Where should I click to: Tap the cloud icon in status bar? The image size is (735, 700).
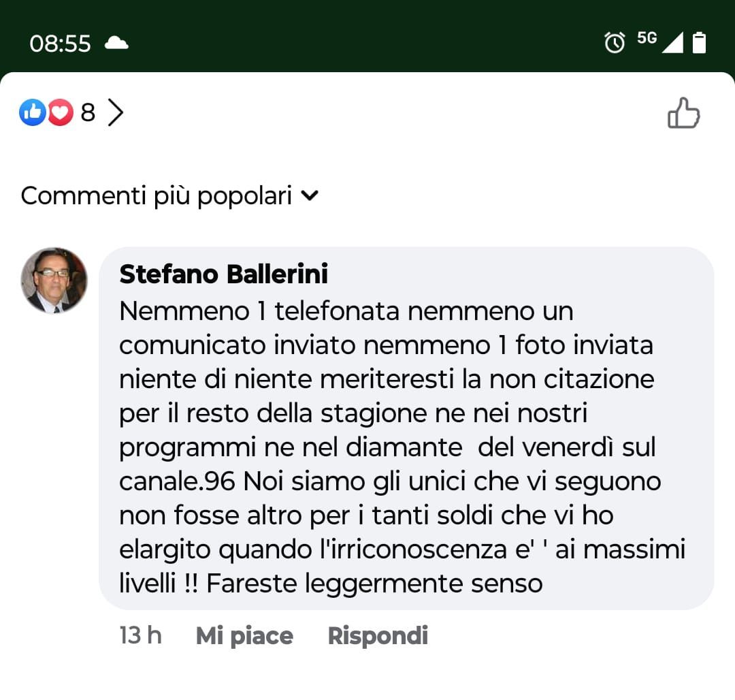click(x=116, y=43)
